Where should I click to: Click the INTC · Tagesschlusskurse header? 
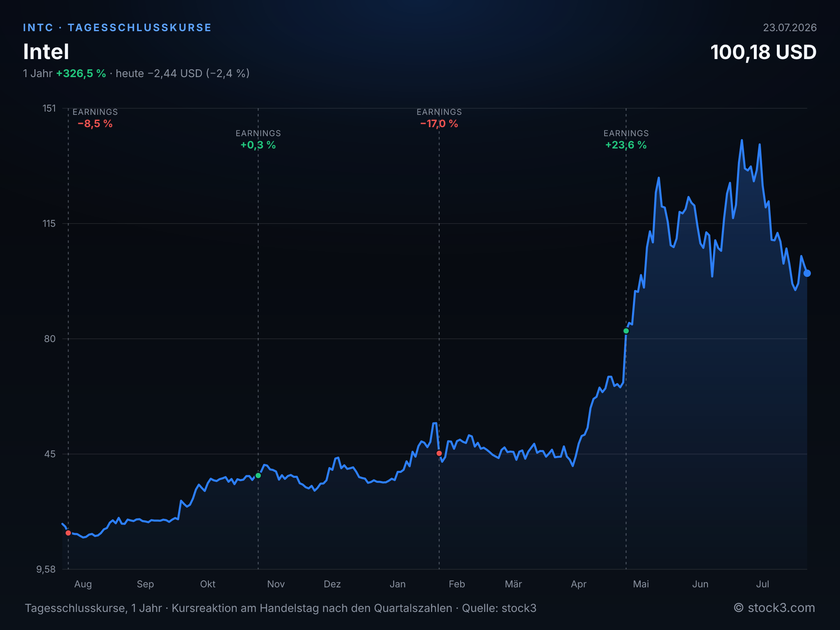point(117,27)
